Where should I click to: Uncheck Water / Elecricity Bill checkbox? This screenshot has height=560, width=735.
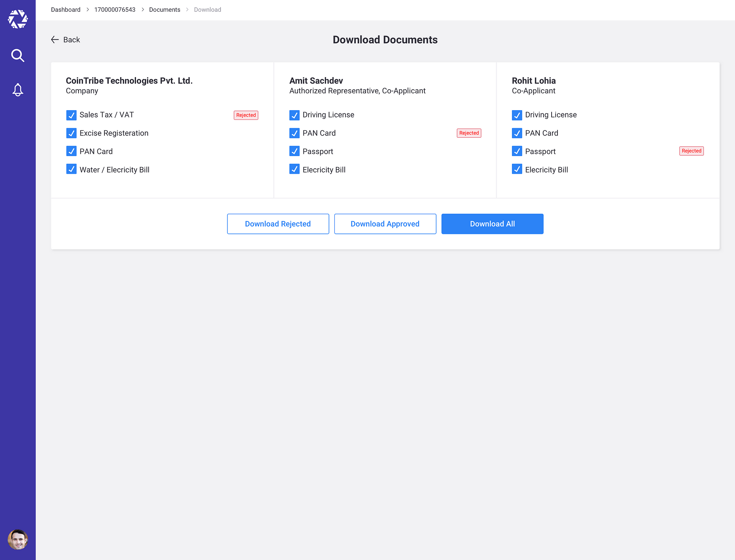point(71,169)
